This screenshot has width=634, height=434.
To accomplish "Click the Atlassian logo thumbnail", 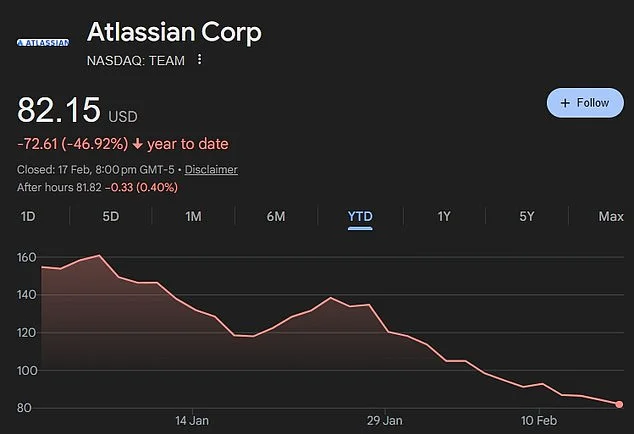I will click(x=43, y=42).
